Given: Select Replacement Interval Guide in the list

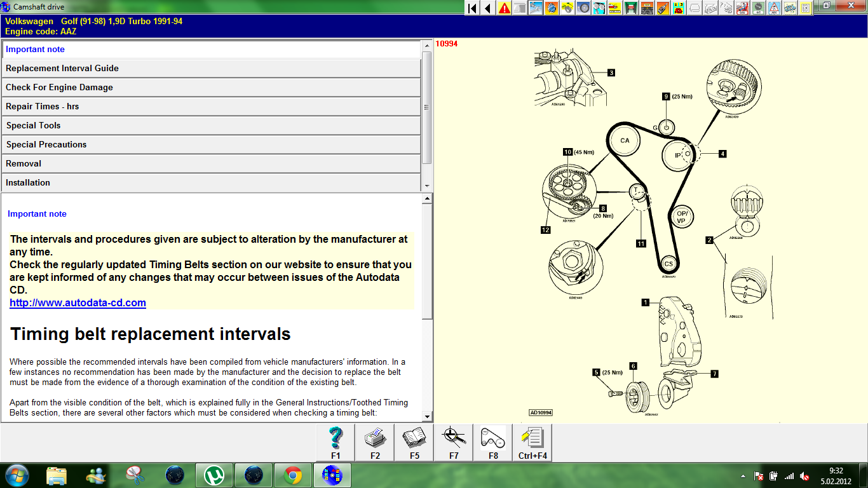Looking at the screenshot, I should [212, 69].
